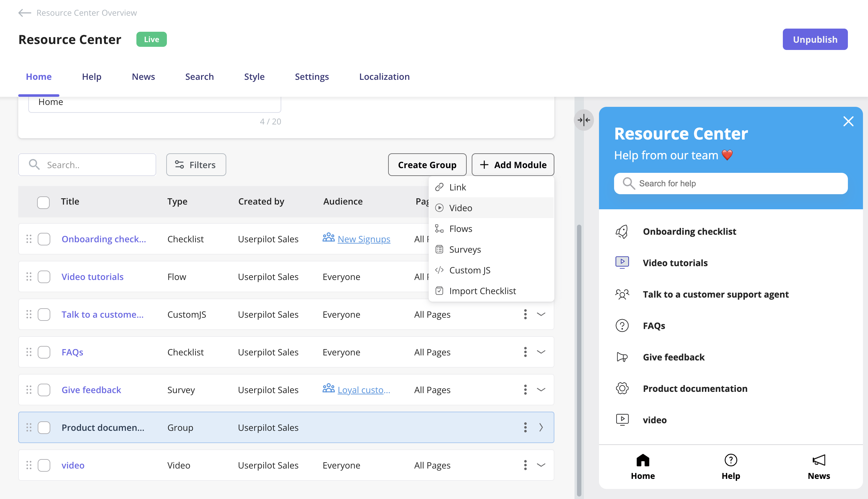Click the collapse preview panel icon
The width and height of the screenshot is (868, 499).
pyautogui.click(x=584, y=120)
